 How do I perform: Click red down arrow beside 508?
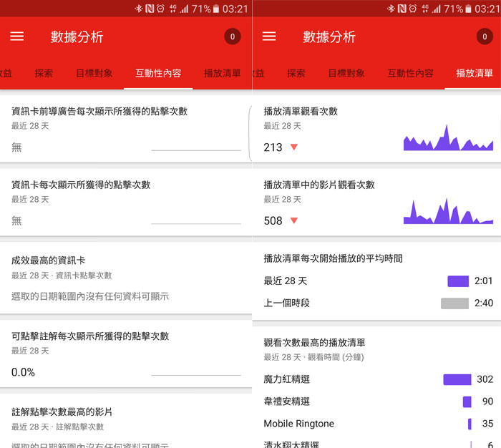293,221
